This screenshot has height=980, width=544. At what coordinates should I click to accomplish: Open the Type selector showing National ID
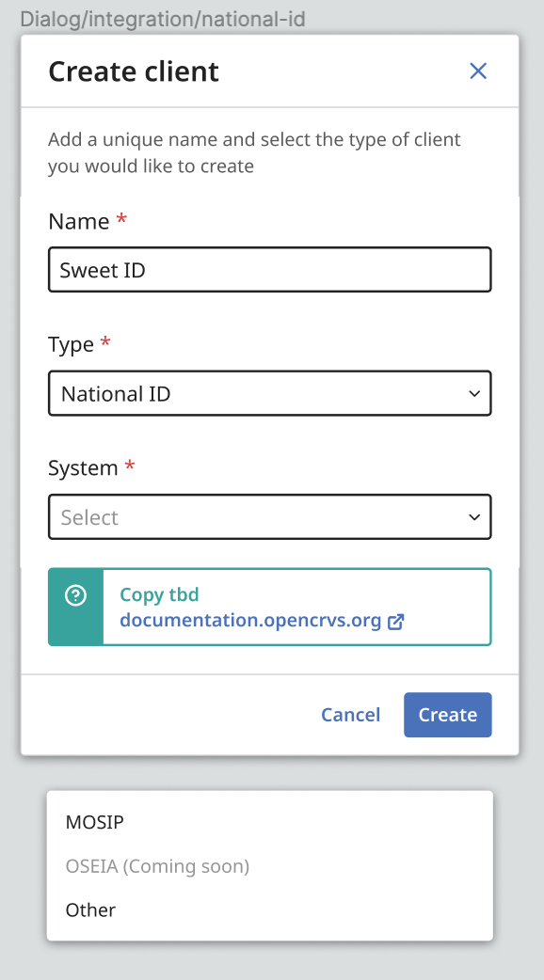click(x=270, y=393)
